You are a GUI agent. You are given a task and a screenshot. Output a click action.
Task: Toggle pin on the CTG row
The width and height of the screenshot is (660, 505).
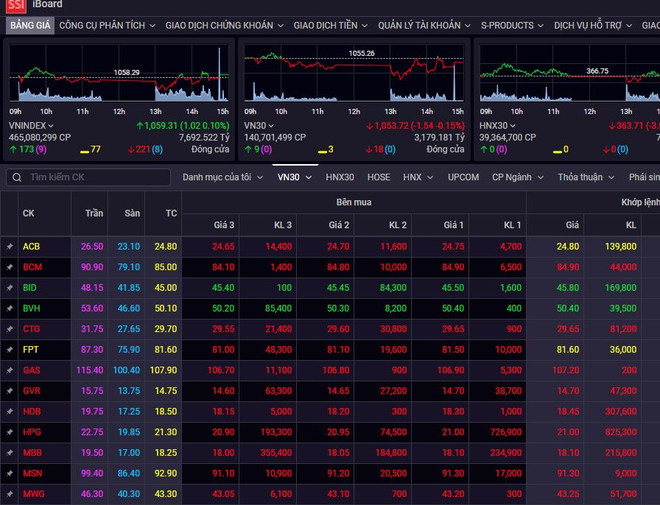pos(9,328)
